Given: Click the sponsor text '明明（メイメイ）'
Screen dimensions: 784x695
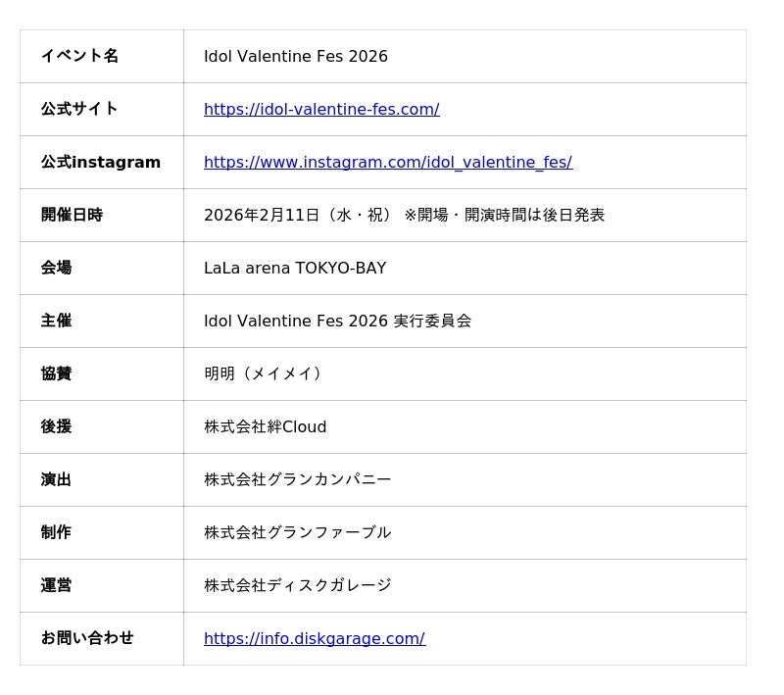Looking at the screenshot, I should click(263, 374).
